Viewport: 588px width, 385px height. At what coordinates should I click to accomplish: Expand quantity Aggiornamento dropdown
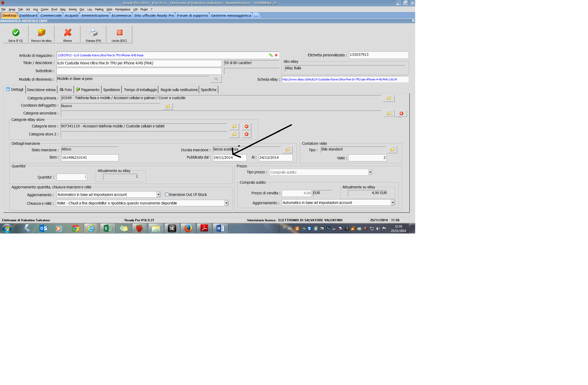(x=158, y=195)
